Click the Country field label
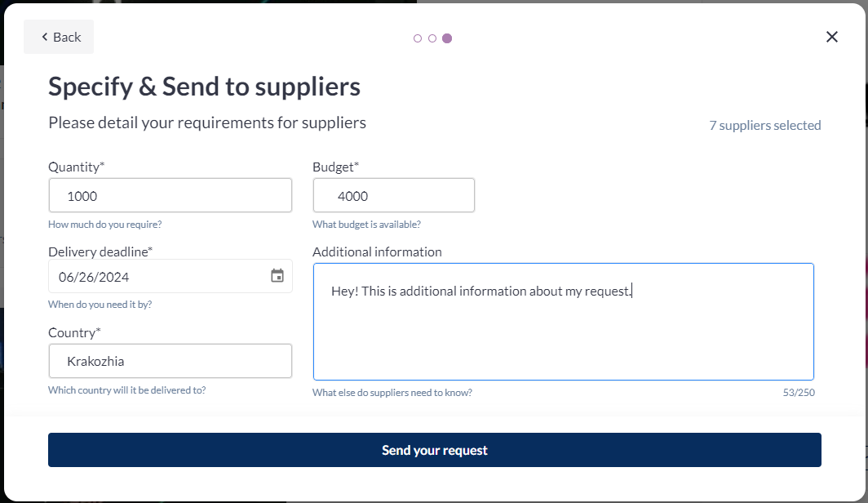868x503 pixels. [x=74, y=332]
